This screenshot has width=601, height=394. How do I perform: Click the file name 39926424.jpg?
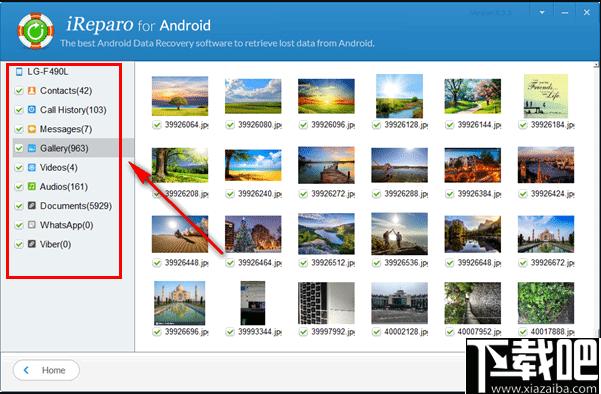click(x=552, y=194)
